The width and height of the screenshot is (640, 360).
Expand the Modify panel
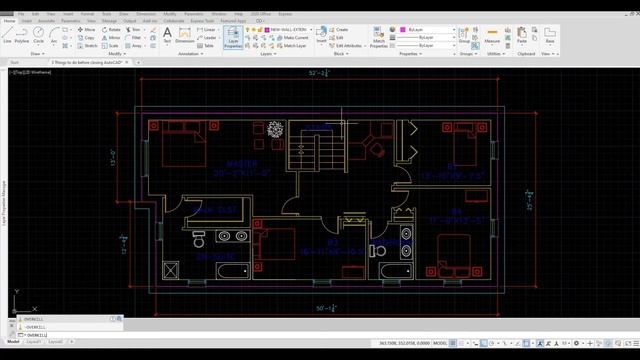point(117,54)
